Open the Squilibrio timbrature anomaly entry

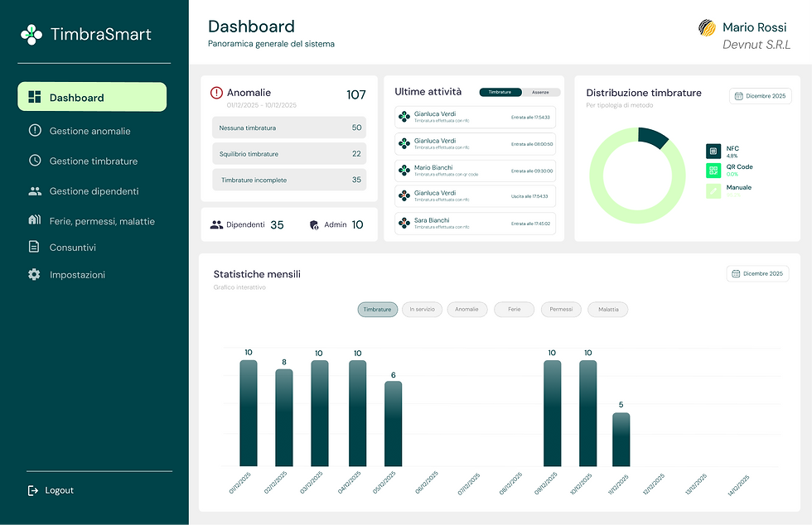tap(289, 153)
